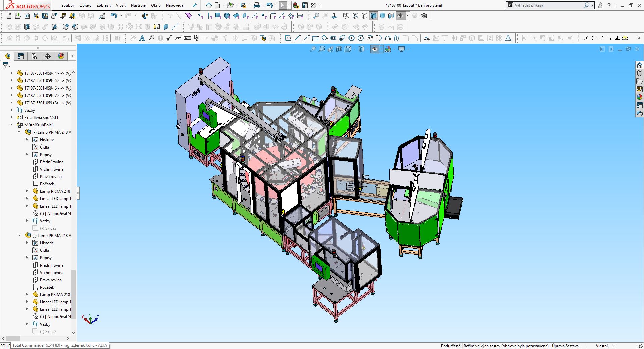Open the rebuild traffic light icon
This screenshot has height=349, width=644.
[296, 5]
